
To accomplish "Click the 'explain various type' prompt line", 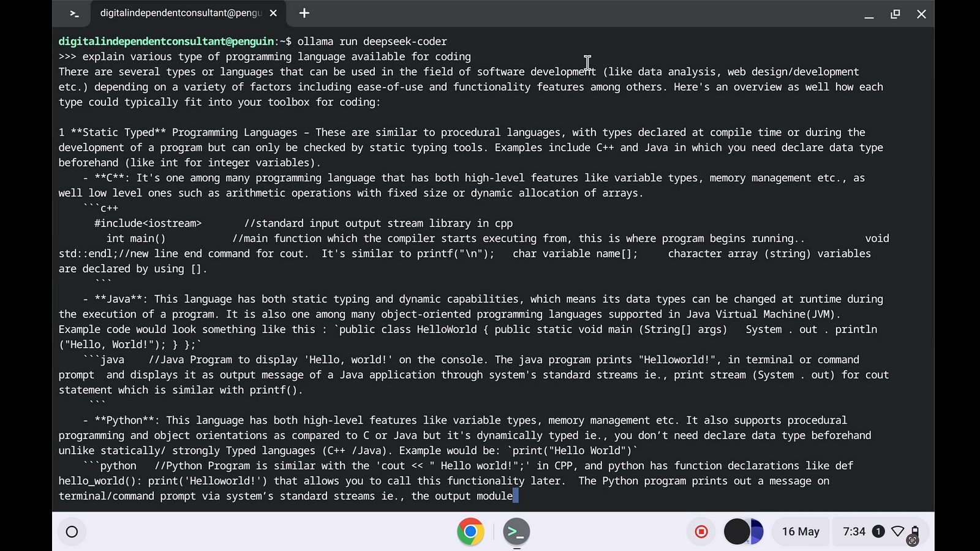I will pyautogui.click(x=276, y=57).
